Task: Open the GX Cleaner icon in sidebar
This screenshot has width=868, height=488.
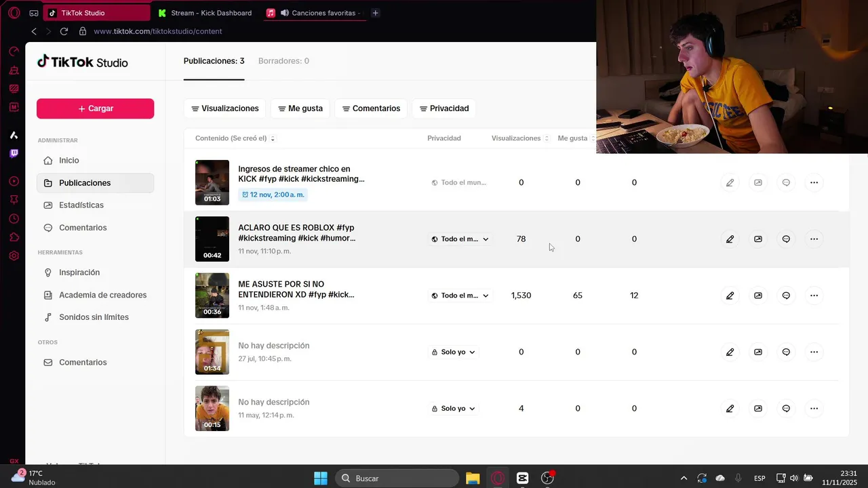Action: point(14,70)
